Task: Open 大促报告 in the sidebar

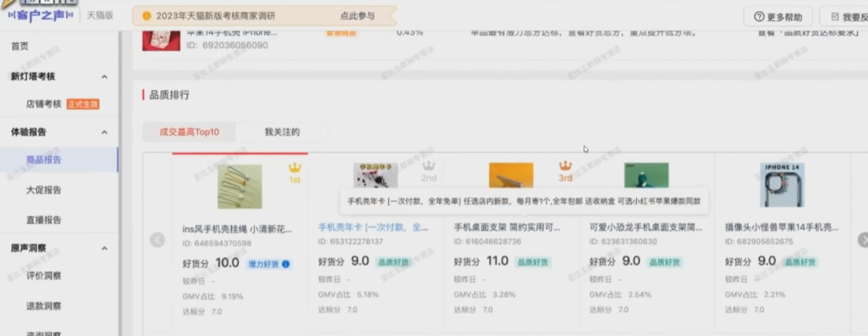Action: point(43,190)
